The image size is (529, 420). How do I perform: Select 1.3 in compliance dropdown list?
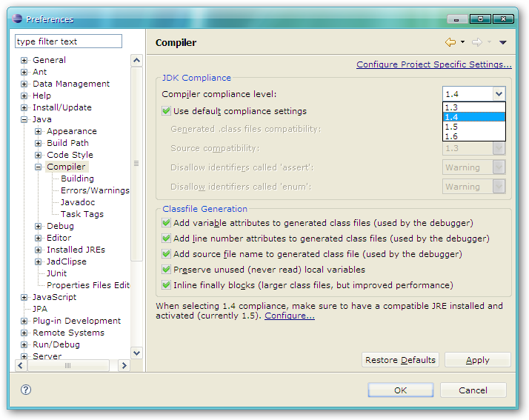(x=474, y=107)
